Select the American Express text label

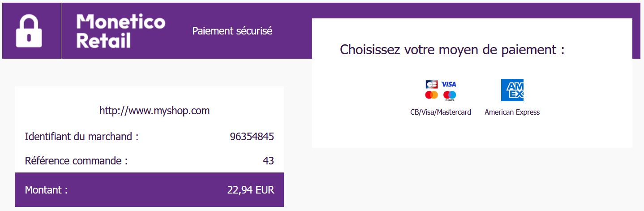[512, 112]
